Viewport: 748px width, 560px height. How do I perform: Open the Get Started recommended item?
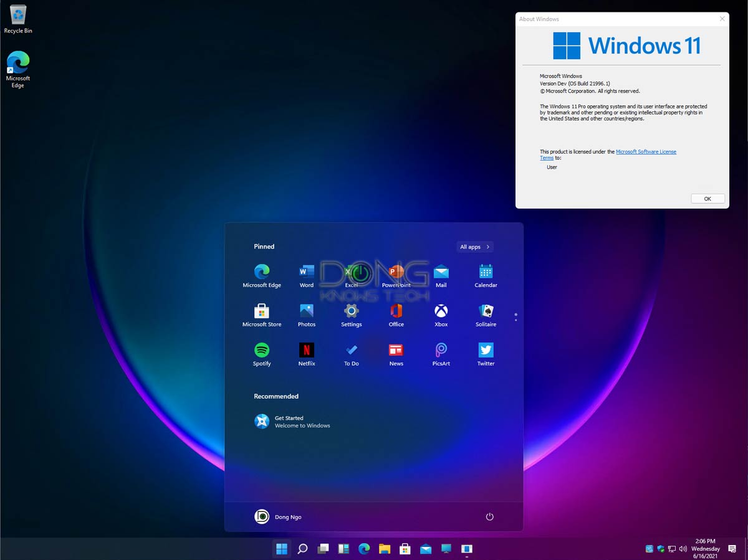(x=292, y=422)
